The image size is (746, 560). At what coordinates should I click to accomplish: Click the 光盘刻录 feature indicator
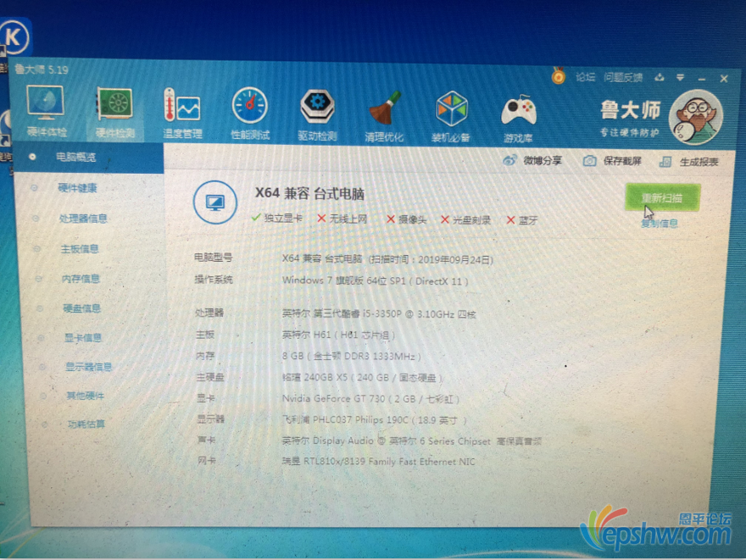point(465,220)
